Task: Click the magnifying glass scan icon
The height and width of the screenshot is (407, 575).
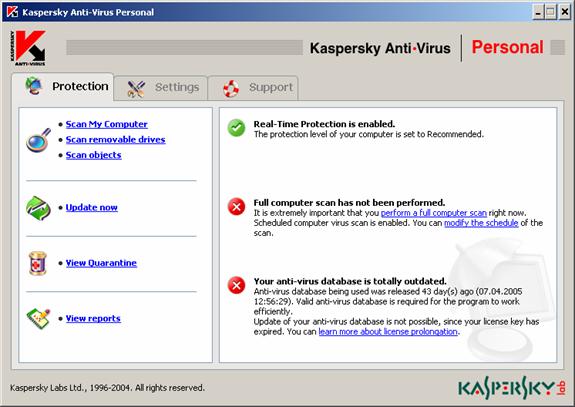Action: [38, 140]
